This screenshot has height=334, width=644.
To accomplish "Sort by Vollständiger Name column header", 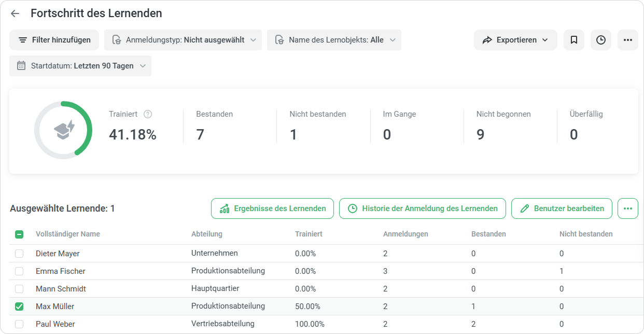I will [x=68, y=234].
